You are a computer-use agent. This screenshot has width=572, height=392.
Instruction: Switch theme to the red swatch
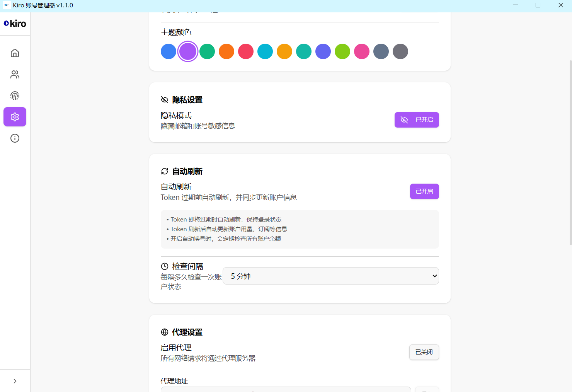(246, 51)
